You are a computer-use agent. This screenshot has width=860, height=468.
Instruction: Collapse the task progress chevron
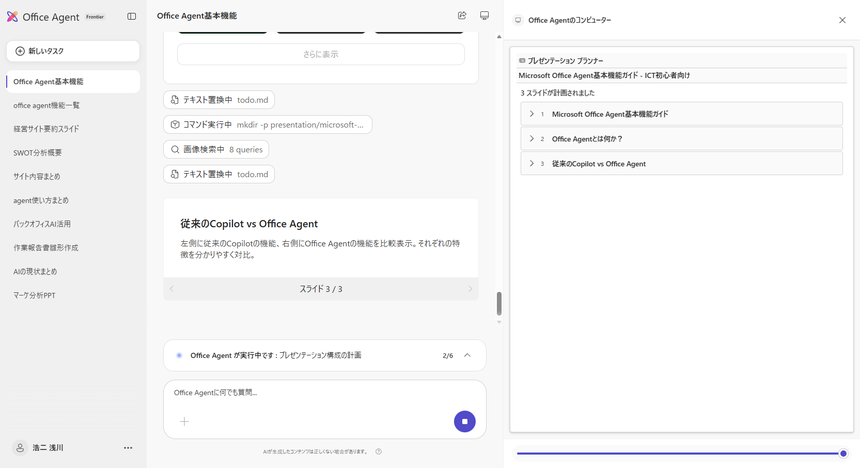[467, 355]
